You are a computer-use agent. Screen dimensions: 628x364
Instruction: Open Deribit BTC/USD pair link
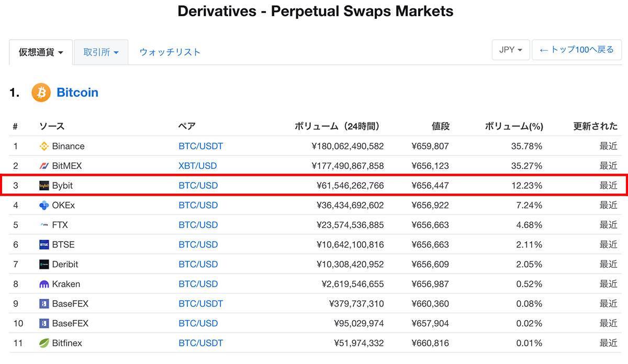(198, 265)
